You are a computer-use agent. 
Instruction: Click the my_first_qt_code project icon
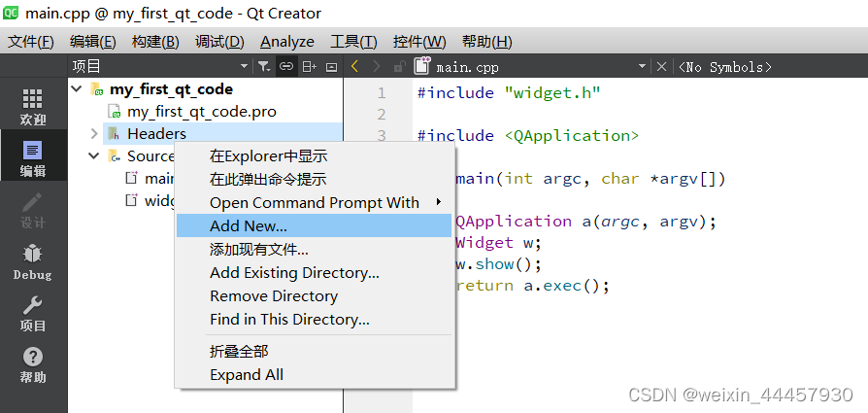click(x=97, y=89)
